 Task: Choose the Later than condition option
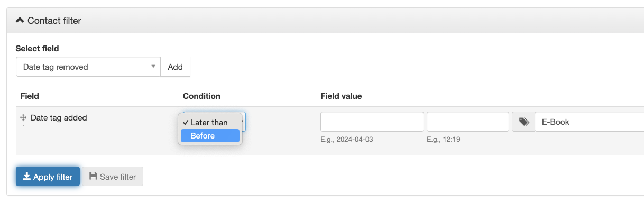pos(210,122)
